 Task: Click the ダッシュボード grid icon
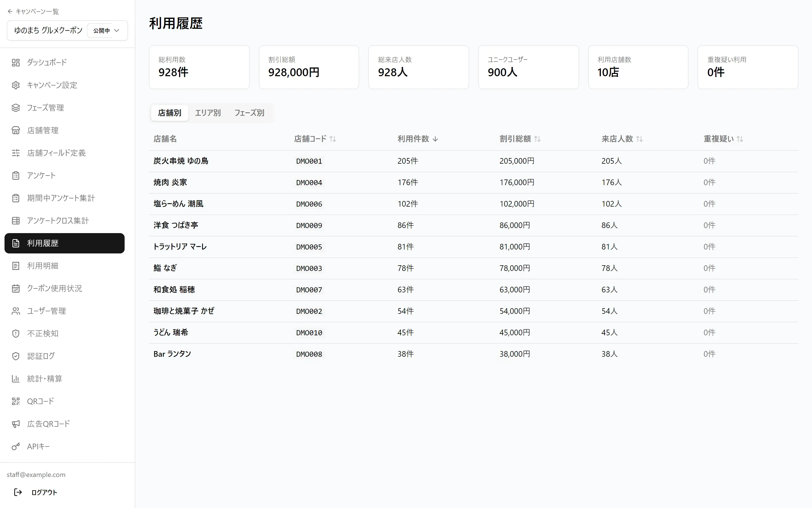tap(16, 62)
